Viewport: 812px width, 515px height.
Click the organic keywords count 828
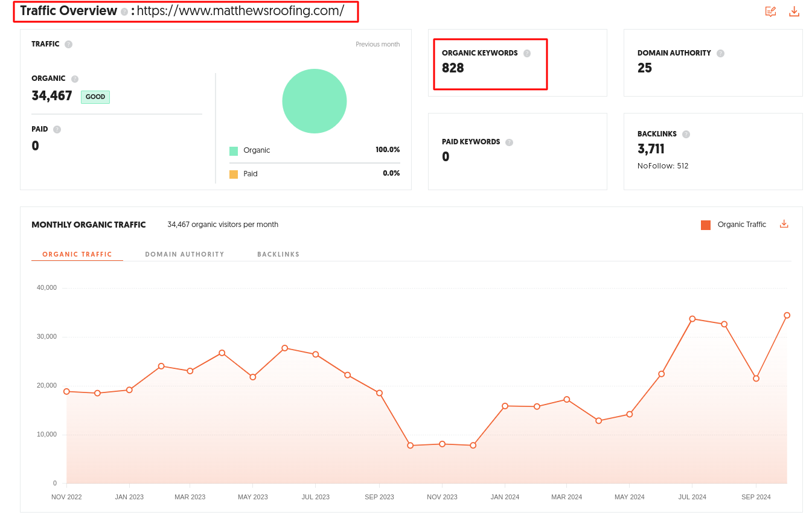pos(453,68)
